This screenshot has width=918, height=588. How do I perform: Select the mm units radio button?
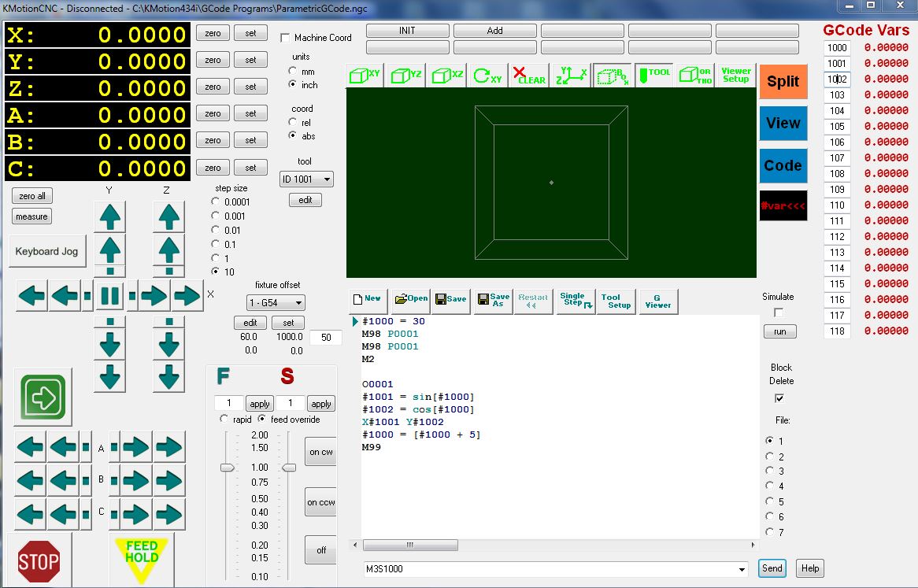click(293, 72)
